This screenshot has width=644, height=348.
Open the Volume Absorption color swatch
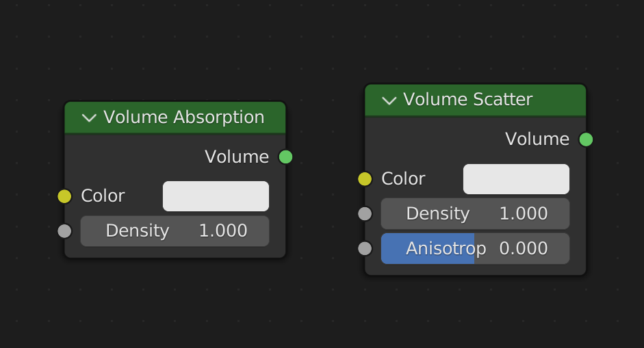point(216,196)
